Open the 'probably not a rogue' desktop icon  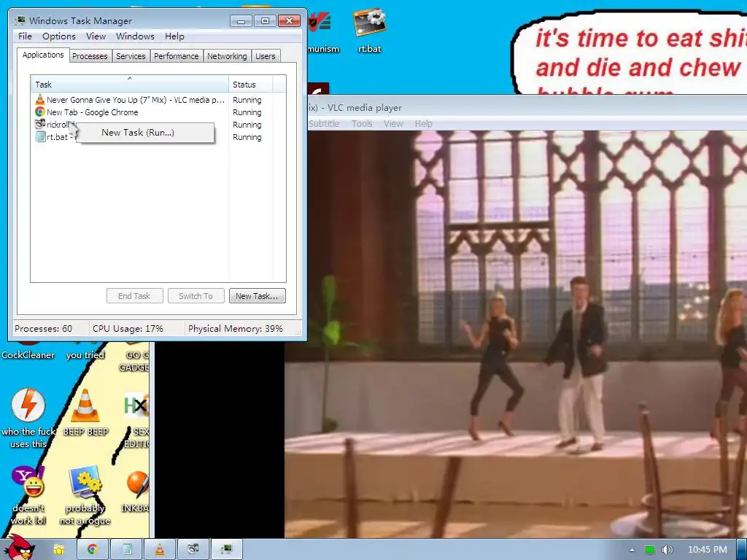[85, 495]
